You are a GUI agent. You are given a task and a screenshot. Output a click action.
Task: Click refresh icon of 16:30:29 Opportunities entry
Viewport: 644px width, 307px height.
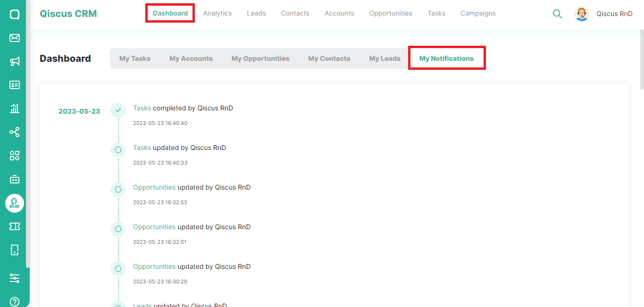click(118, 268)
